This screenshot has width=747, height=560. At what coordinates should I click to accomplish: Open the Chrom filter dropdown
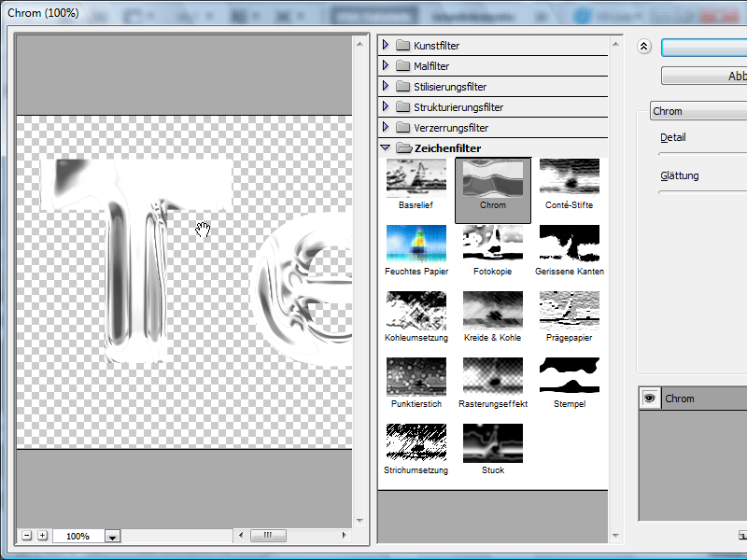click(698, 111)
